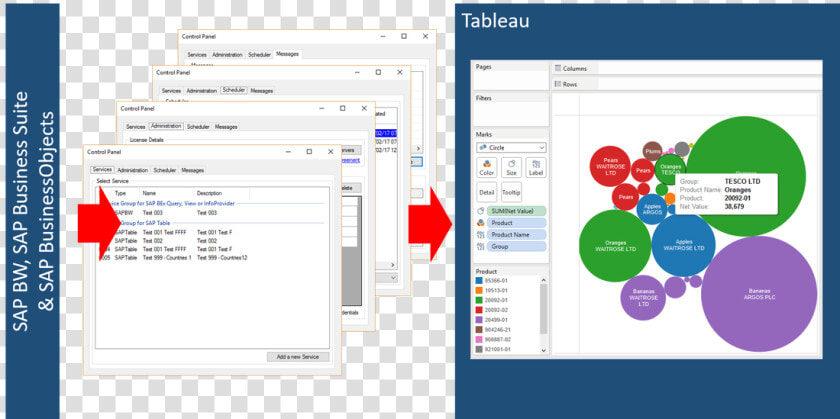840x419 pixels.
Task: Close the rearmost Control Panel window
Action: (x=425, y=36)
